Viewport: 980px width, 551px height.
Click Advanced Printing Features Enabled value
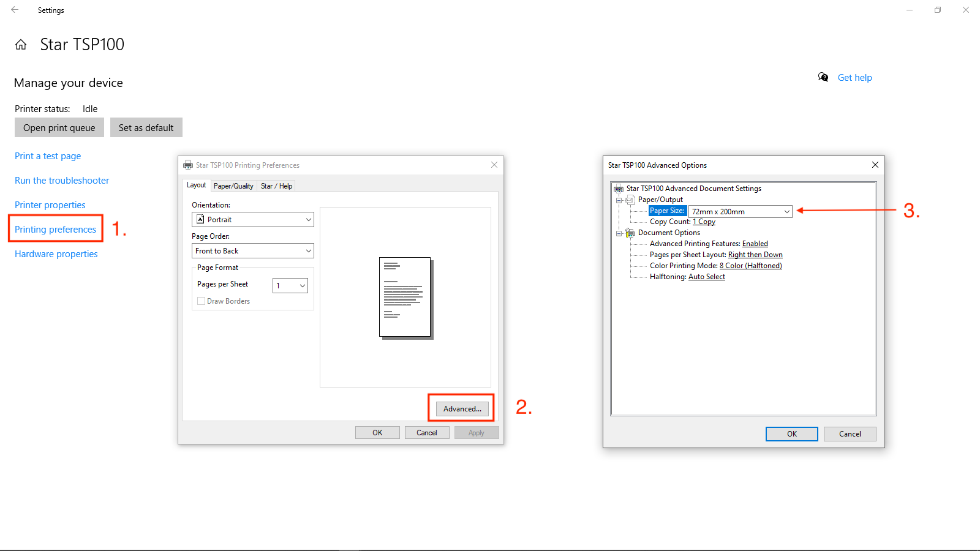755,244
